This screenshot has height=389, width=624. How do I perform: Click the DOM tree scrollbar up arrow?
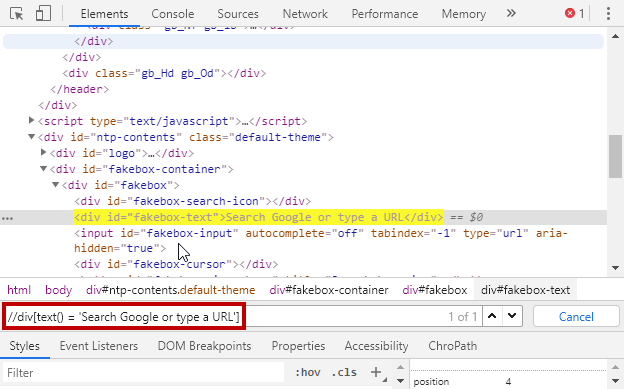(x=615, y=36)
